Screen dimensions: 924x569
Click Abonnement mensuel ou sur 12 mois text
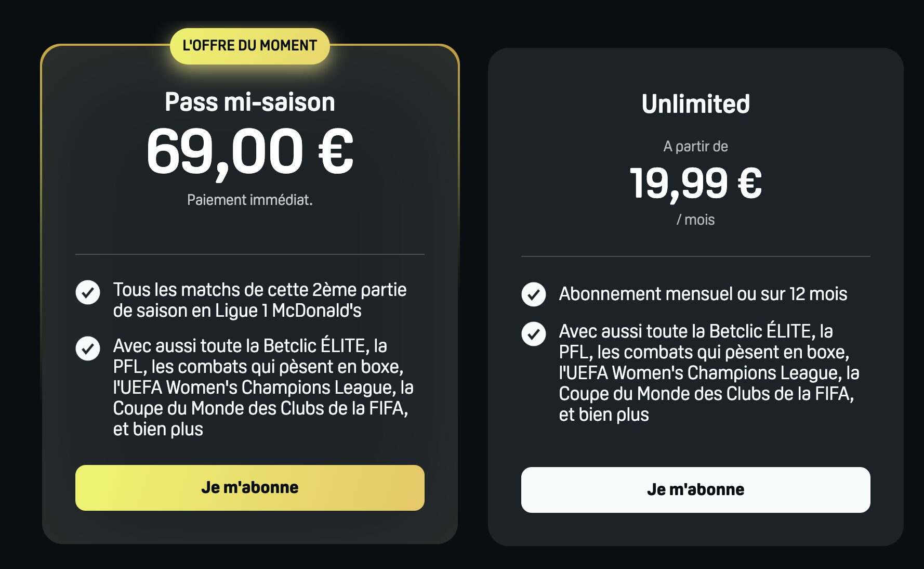click(703, 294)
